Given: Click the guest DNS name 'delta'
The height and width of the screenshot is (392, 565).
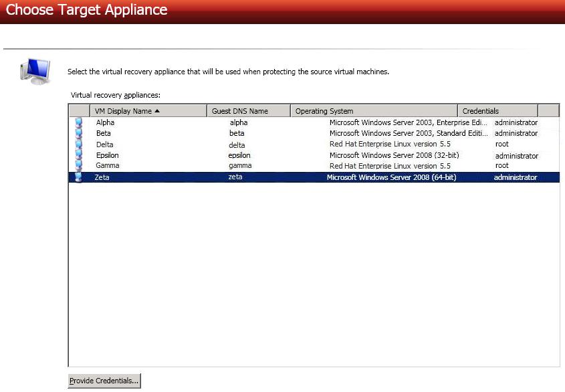Looking at the screenshot, I should coord(237,145).
